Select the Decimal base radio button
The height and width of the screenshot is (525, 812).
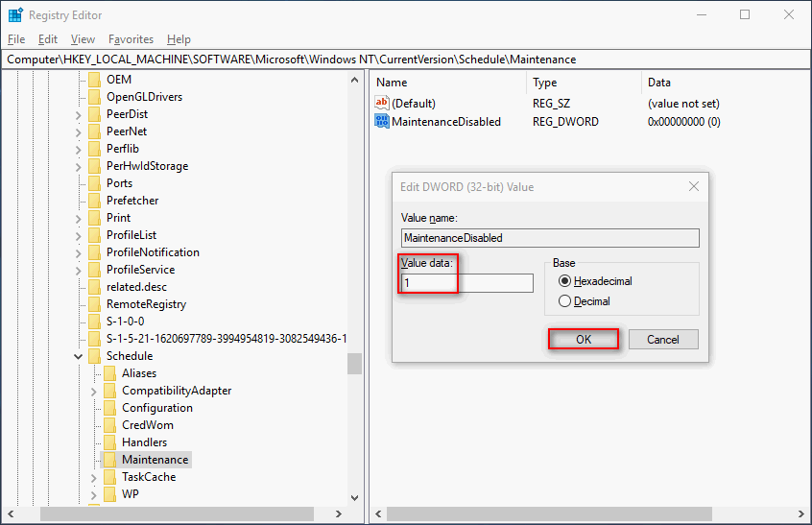[x=564, y=301]
